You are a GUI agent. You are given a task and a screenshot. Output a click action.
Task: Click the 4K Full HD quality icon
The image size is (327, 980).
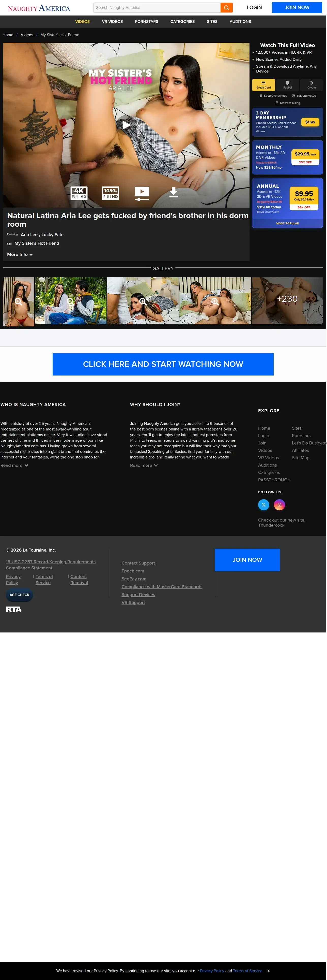[x=79, y=193]
